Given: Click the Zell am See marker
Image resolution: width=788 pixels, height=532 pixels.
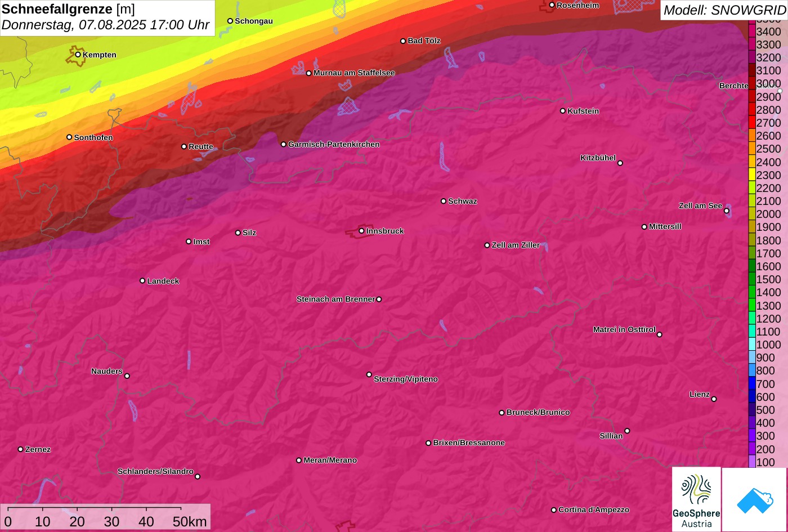Looking at the screenshot, I should pos(727,211).
